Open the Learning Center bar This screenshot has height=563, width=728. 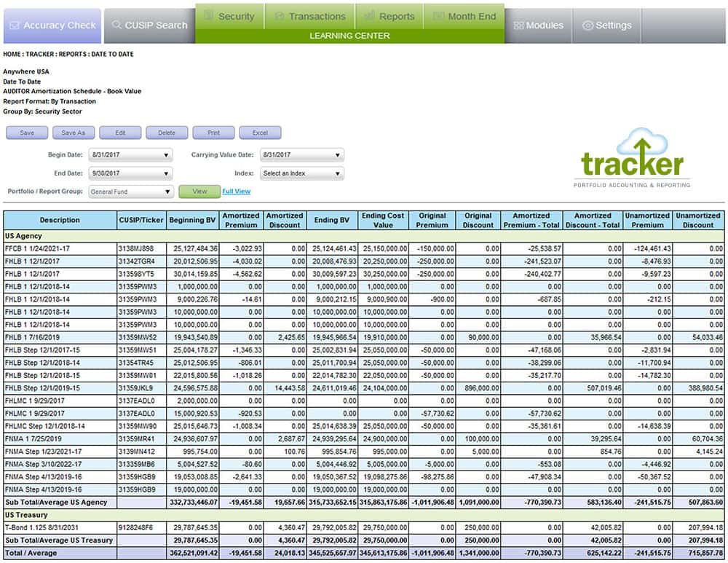coord(349,36)
